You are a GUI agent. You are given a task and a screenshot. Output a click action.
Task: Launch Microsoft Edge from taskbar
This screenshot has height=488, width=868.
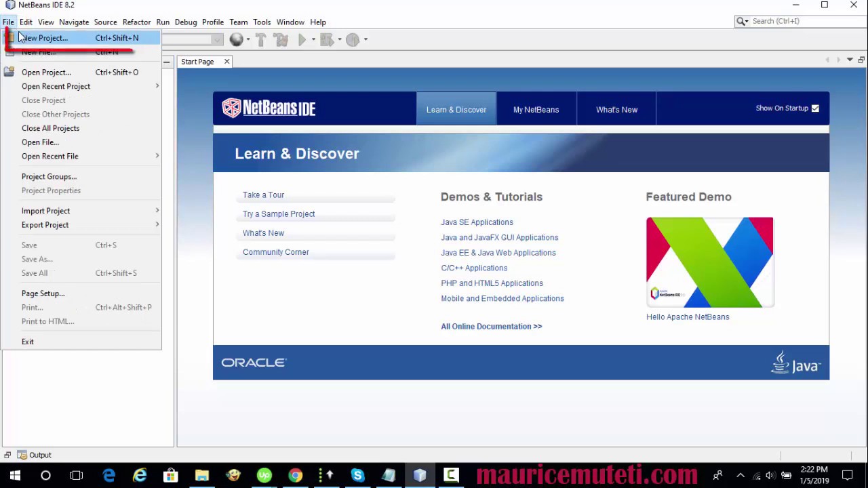(108, 475)
